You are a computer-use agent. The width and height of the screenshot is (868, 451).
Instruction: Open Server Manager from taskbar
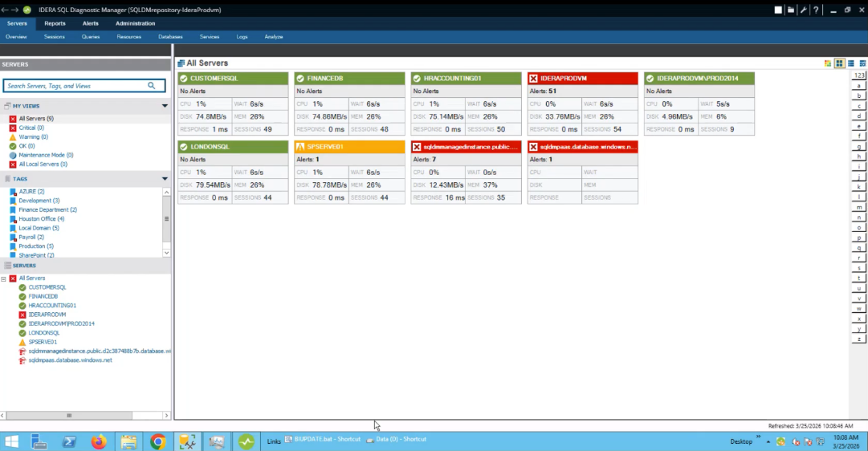[39, 441]
